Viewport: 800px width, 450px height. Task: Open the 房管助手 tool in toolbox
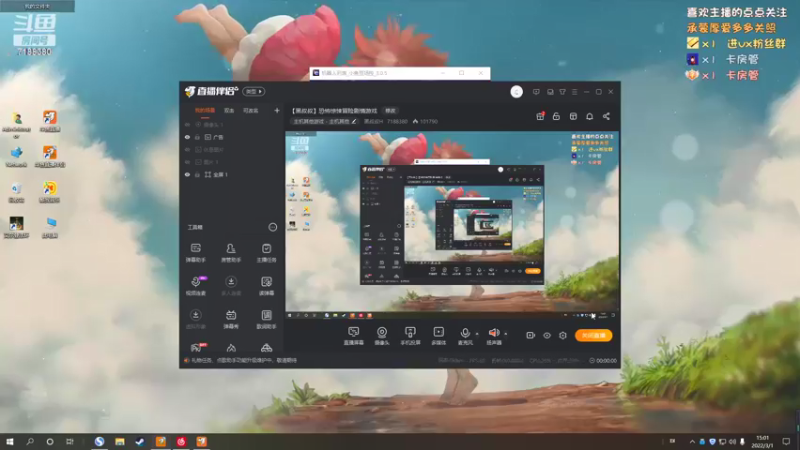(x=231, y=253)
